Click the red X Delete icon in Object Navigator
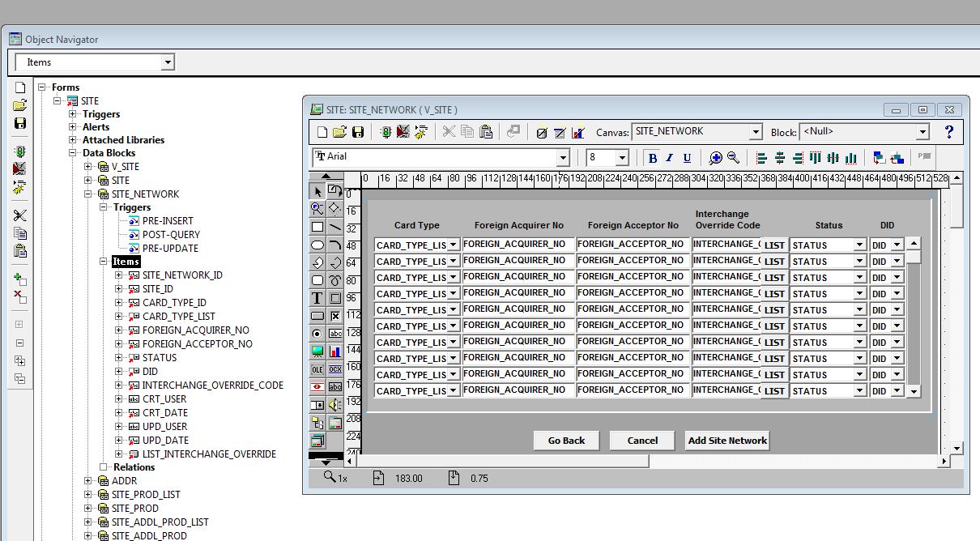This screenshot has width=980, height=541. pyautogui.click(x=20, y=296)
